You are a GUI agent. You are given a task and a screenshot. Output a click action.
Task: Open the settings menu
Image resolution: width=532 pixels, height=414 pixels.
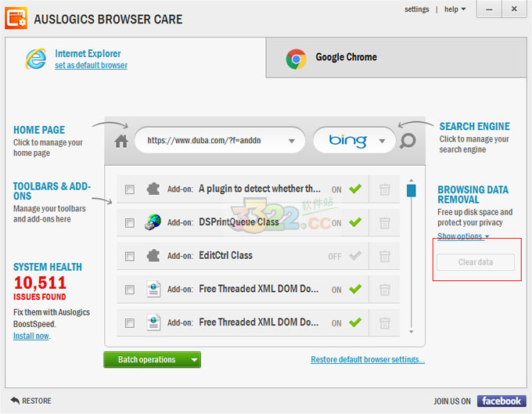[417, 9]
